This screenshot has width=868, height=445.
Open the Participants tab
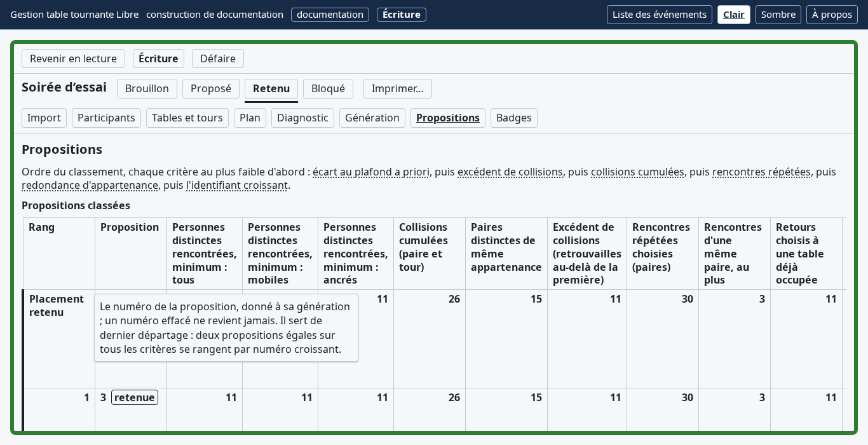click(106, 118)
